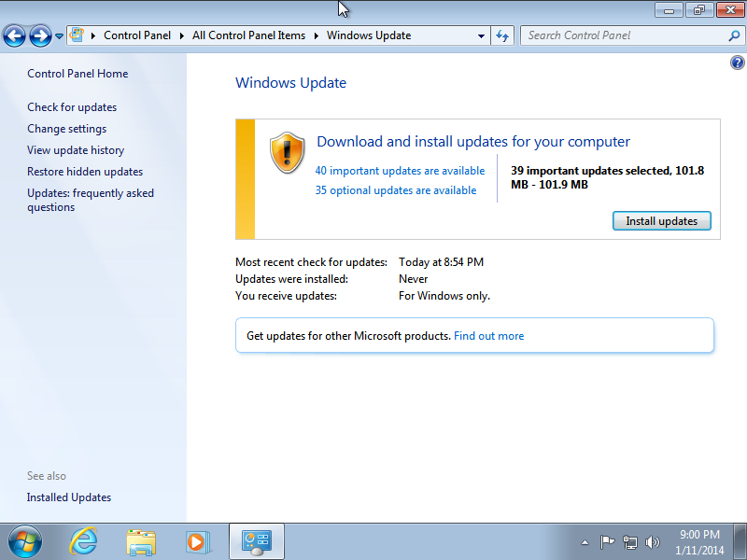Viewport: 747px width, 560px height.
Task: Select All Control Panel Items breadcrumb
Action: click(x=248, y=35)
